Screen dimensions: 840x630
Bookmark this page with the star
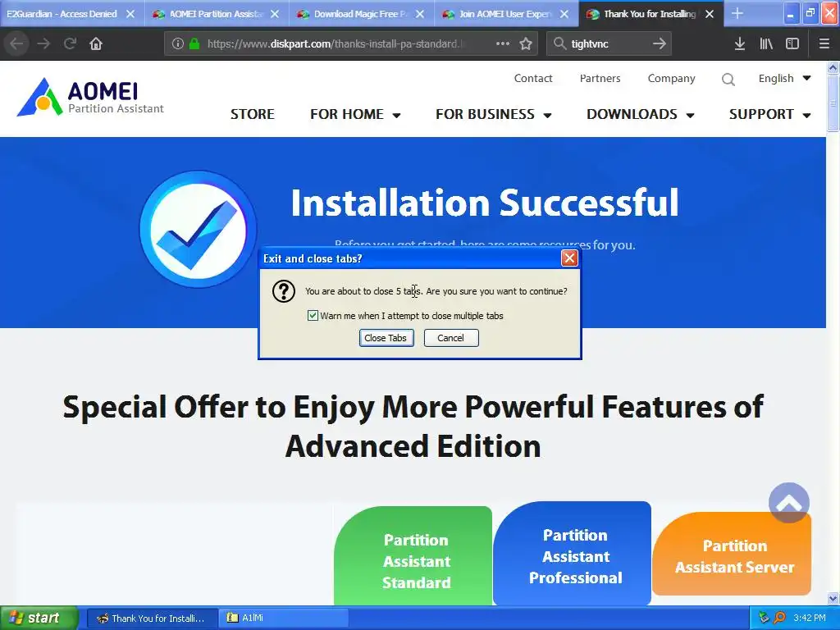click(x=526, y=43)
